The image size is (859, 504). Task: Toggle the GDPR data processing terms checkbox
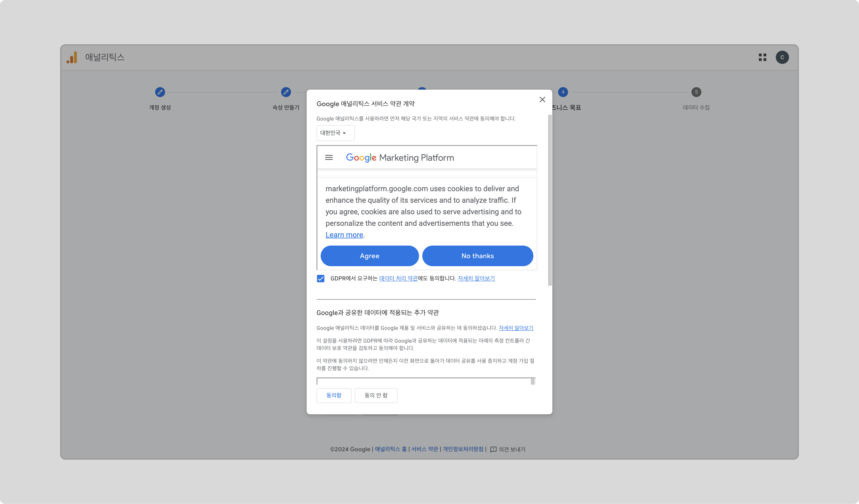(x=320, y=278)
